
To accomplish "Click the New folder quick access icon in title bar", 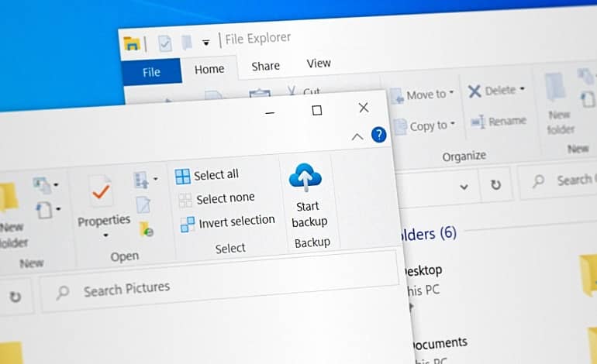I will [187, 43].
